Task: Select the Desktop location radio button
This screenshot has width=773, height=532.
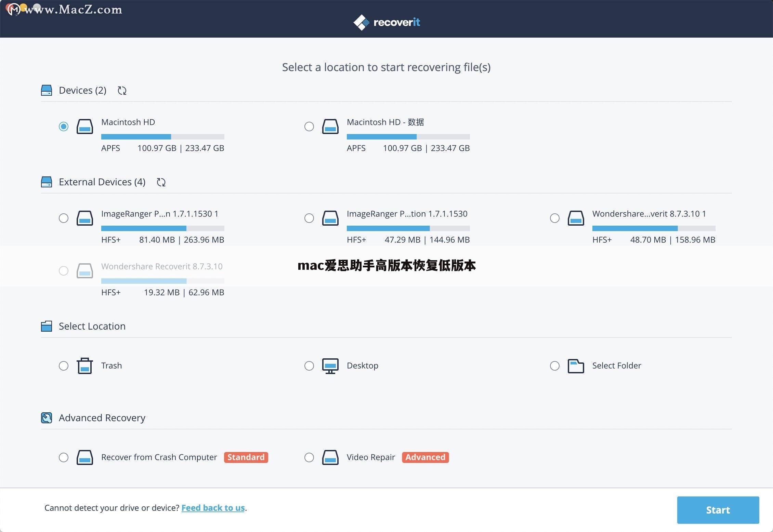Action: coord(309,366)
